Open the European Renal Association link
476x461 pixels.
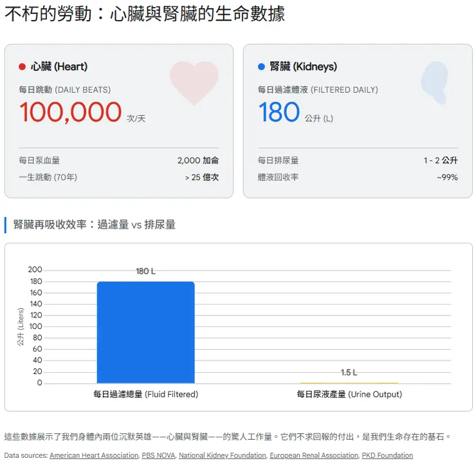click(x=314, y=455)
